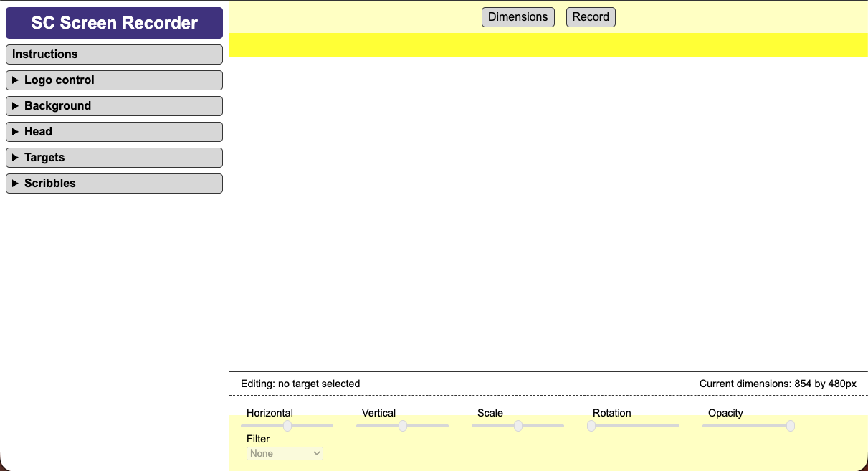This screenshot has height=471, width=868.
Task: Click the blank white canvas area
Action: click(x=548, y=215)
